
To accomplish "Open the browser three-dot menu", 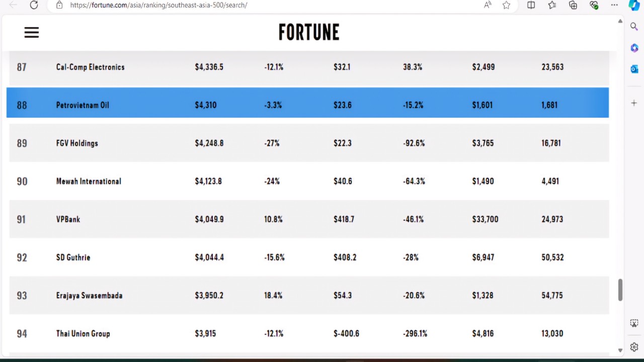I will tap(614, 5).
